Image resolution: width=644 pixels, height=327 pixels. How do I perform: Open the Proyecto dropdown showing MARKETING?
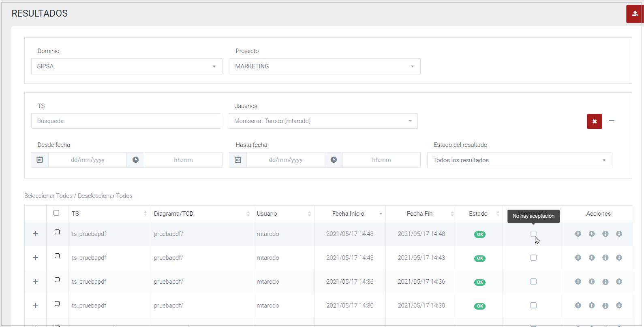coord(325,66)
